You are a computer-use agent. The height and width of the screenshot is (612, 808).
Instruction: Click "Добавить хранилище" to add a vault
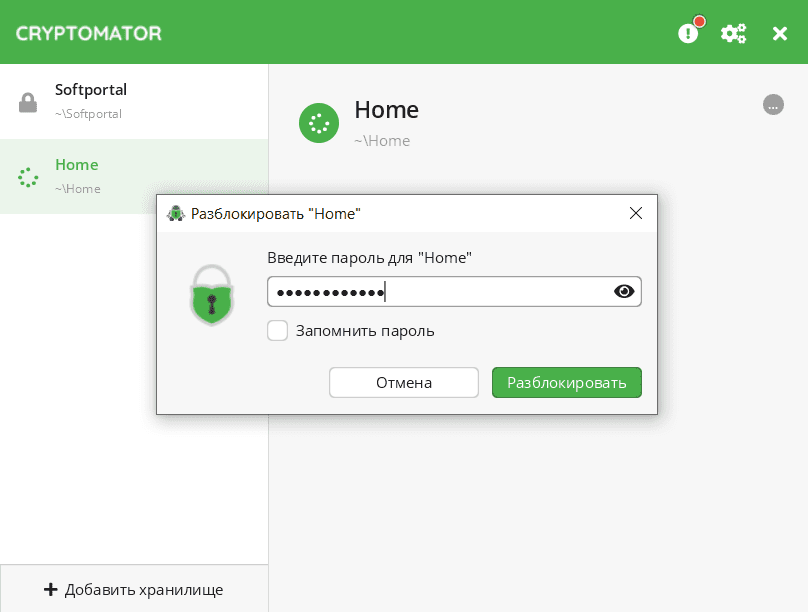click(134, 589)
